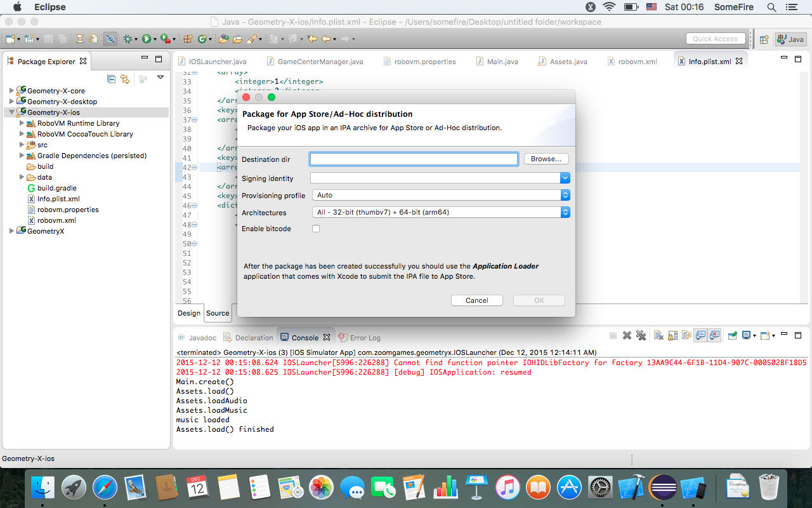
Task: Switch to the Design tab of editor
Action: click(x=189, y=313)
